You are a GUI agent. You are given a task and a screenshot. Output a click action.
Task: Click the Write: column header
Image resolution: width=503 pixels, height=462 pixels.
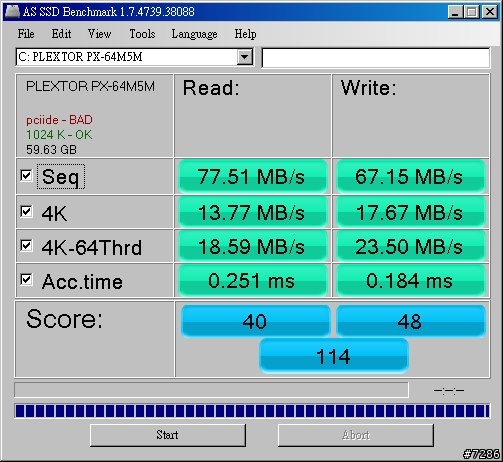[368, 88]
